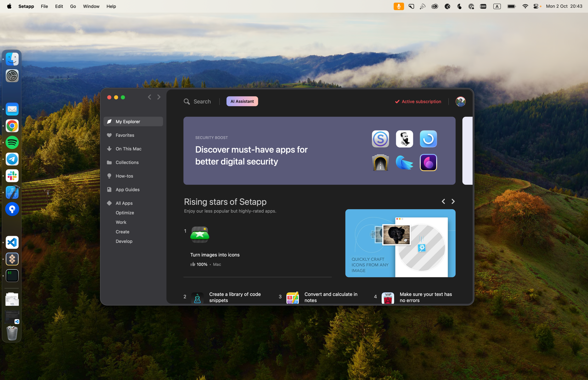Viewport: 588px width, 380px height.
Task: Click the green star icon-maker app icon
Action: click(200, 234)
